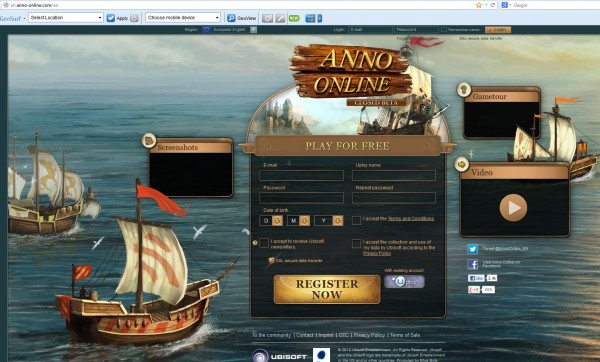Open the Privacy Policy footer link
This screenshot has height=362, width=600.
tap(369, 335)
